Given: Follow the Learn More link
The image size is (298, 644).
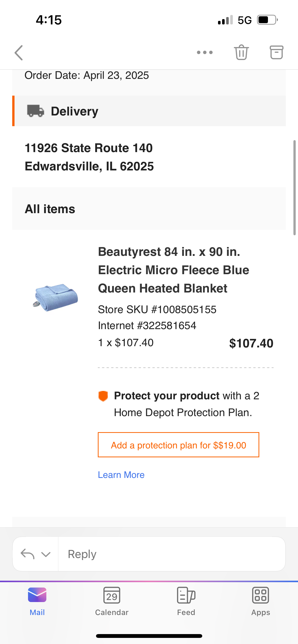Looking at the screenshot, I should click(x=121, y=475).
